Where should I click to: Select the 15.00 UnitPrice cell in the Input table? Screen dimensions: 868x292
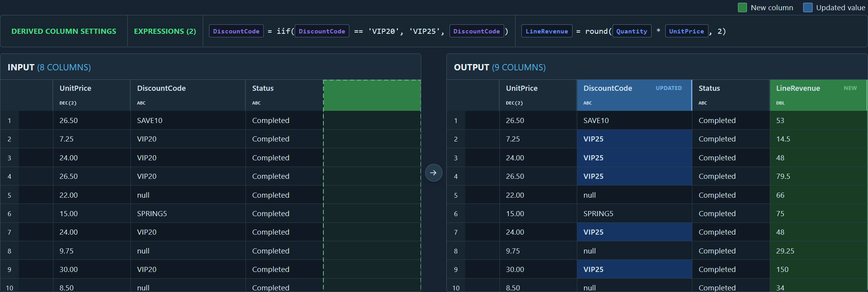coord(92,213)
